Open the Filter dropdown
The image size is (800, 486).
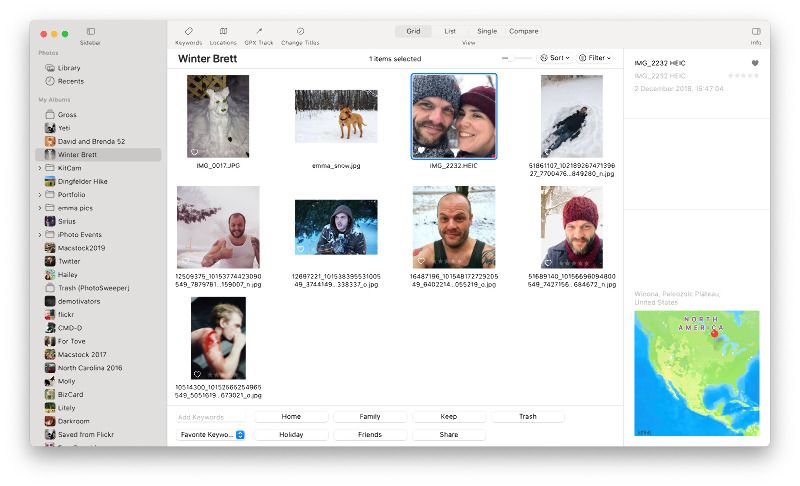594,58
